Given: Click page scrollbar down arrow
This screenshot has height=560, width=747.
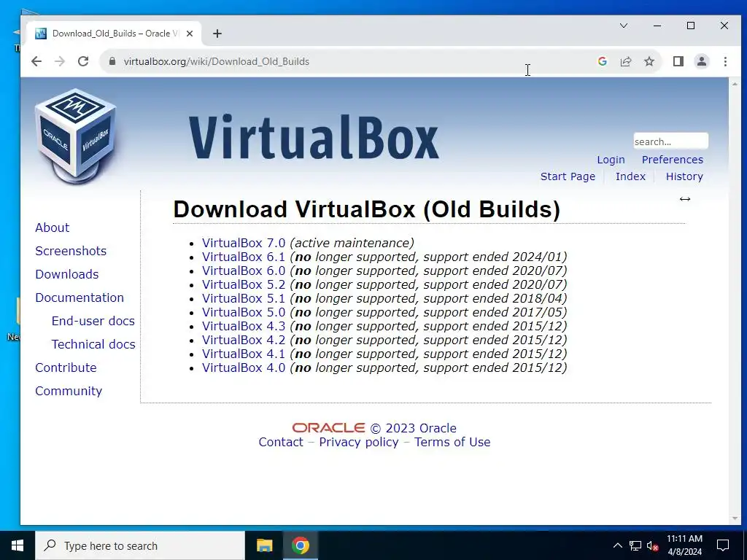Looking at the screenshot, I should (735, 518).
